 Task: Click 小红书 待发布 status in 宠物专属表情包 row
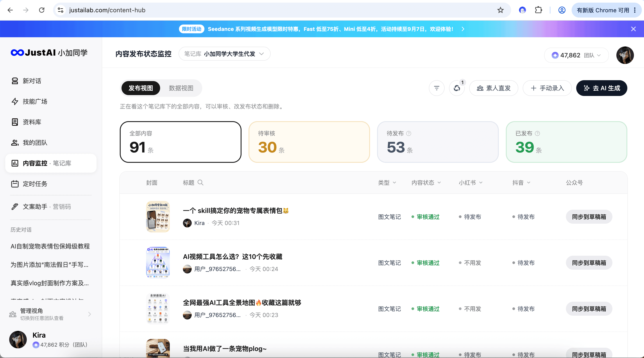pos(470,217)
